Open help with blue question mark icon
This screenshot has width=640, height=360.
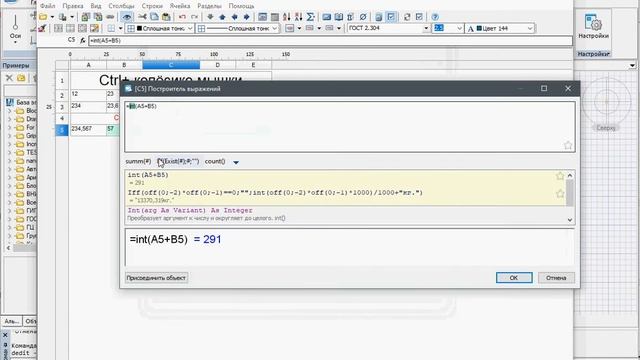coord(435,17)
